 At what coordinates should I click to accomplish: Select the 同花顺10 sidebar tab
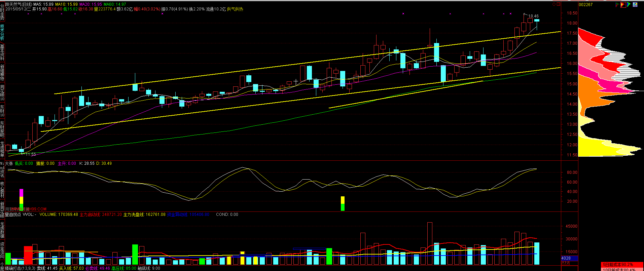(2, 92)
